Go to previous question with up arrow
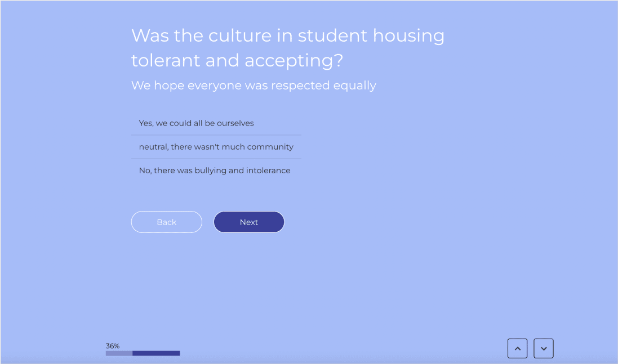The height and width of the screenshot is (364, 618). [x=517, y=348]
